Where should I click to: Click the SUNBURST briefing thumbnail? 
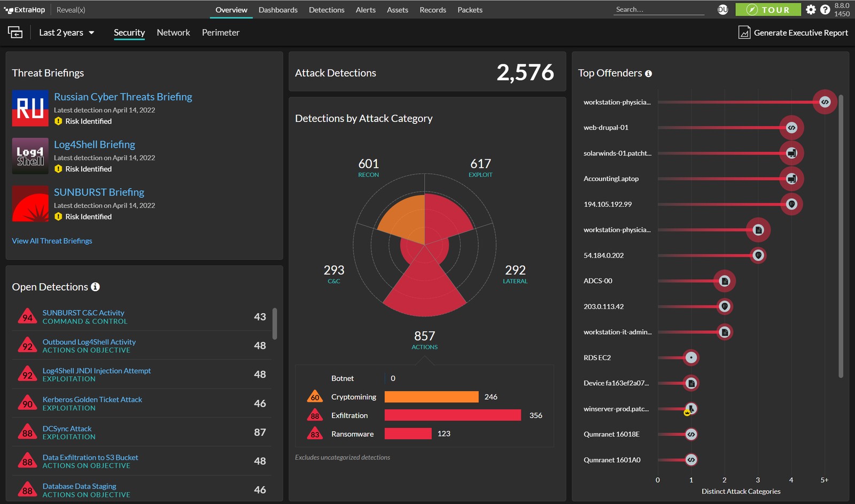tap(30, 204)
